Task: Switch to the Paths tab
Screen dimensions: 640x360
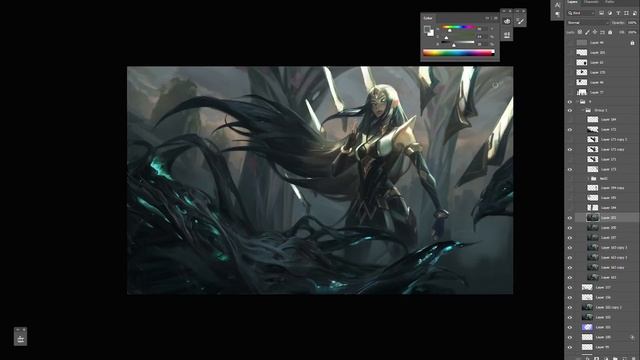Action: click(609, 2)
